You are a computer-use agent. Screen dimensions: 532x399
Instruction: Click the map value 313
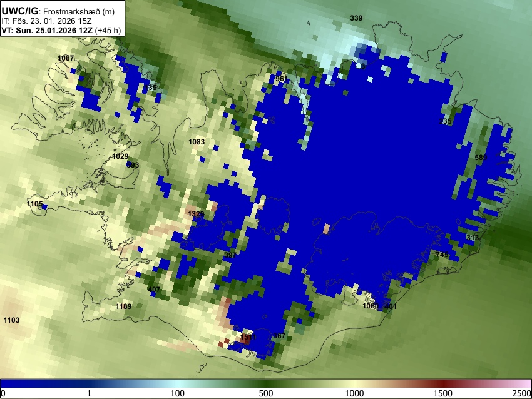(473, 238)
